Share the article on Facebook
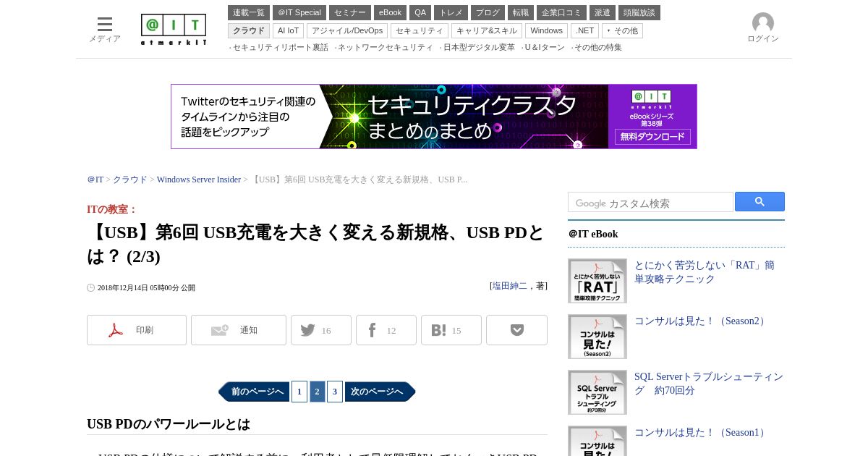This screenshot has width=868, height=456. coord(386,330)
